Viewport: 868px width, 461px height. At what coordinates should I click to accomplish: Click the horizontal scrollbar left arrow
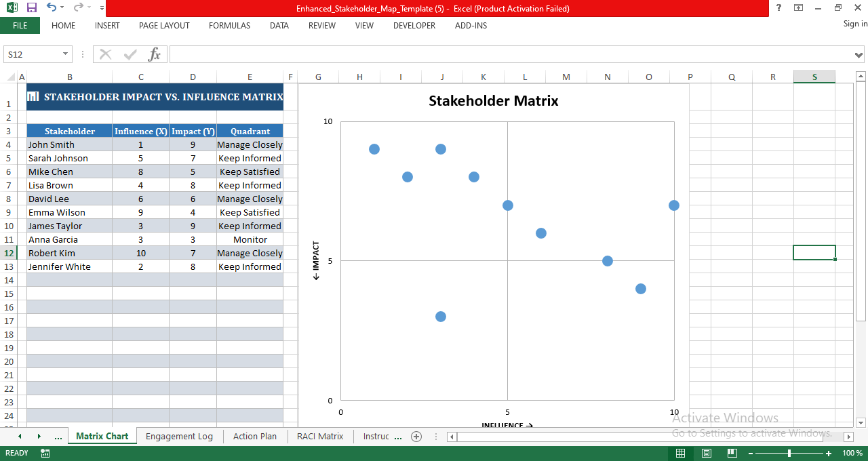point(452,437)
